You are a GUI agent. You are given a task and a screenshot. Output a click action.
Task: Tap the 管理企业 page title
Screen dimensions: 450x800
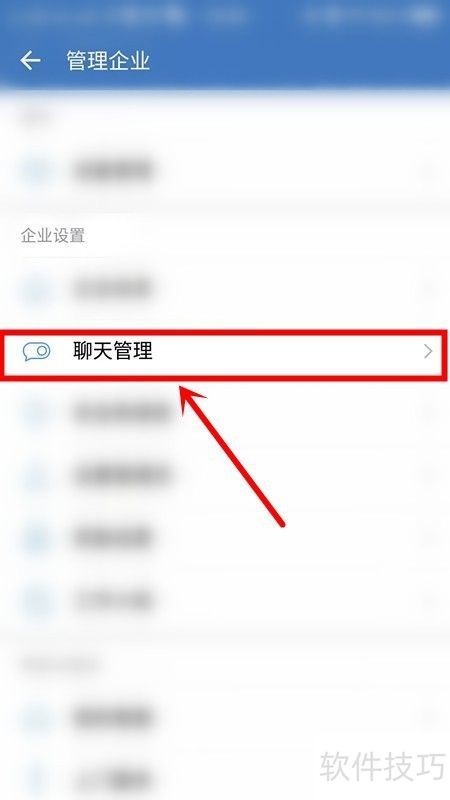108,61
